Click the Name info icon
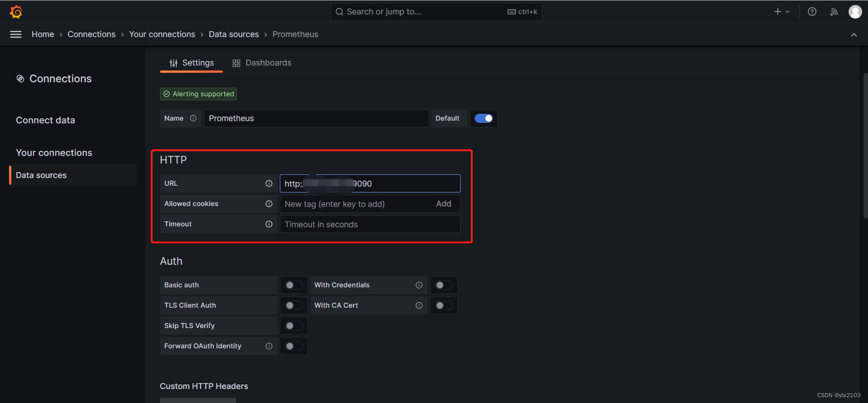The width and height of the screenshot is (868, 403). click(x=193, y=118)
